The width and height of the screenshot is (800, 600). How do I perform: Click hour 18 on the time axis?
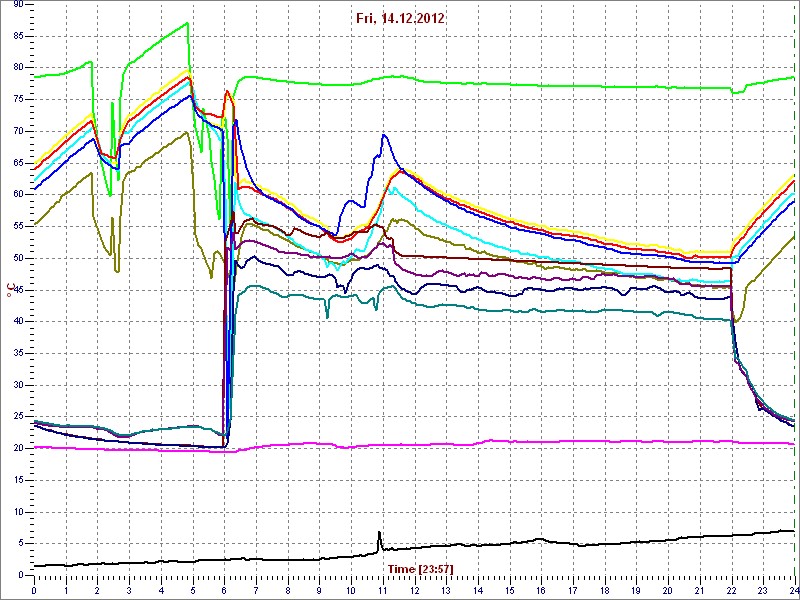pyautogui.click(x=605, y=590)
